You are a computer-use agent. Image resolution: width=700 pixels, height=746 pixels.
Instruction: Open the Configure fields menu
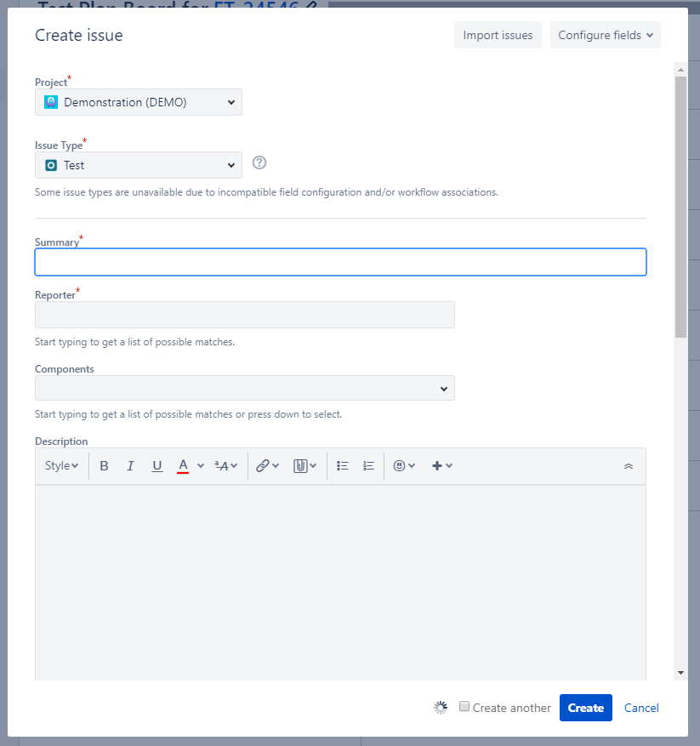[x=606, y=35]
